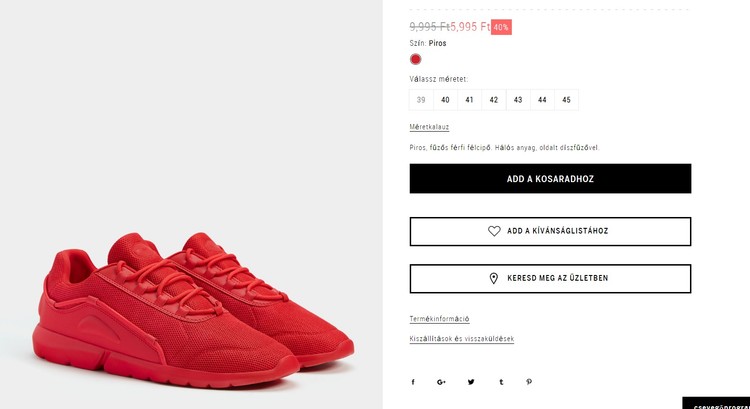Choose shoe size 40
750x409 pixels.
click(x=445, y=100)
